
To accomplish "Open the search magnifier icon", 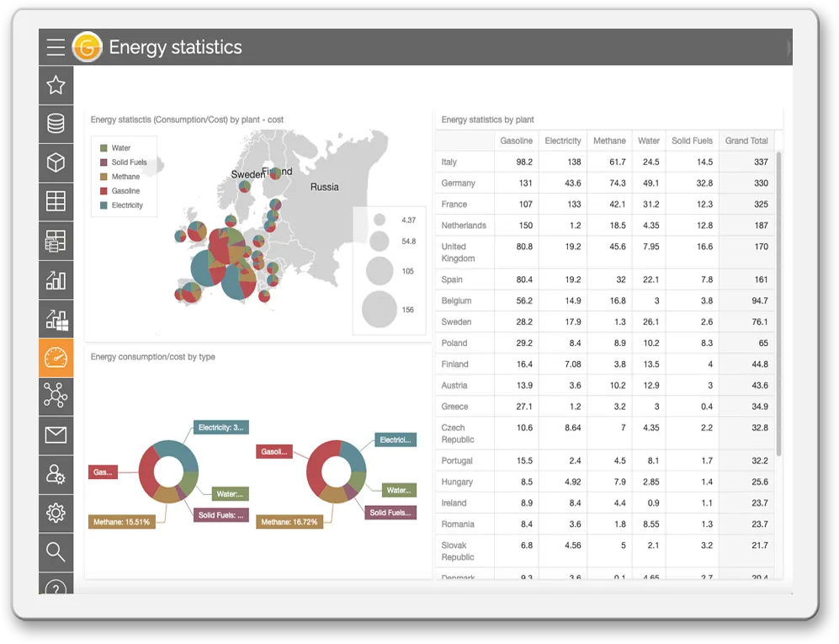I will point(56,552).
